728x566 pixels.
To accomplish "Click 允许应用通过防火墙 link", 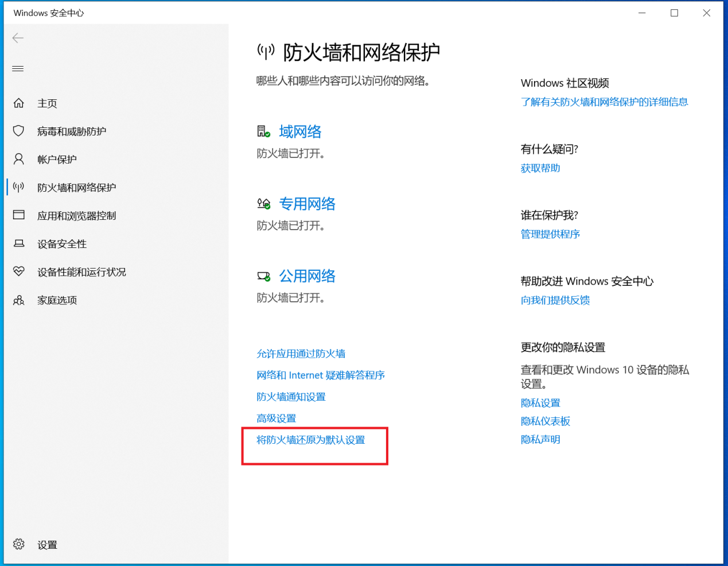I will tap(301, 354).
